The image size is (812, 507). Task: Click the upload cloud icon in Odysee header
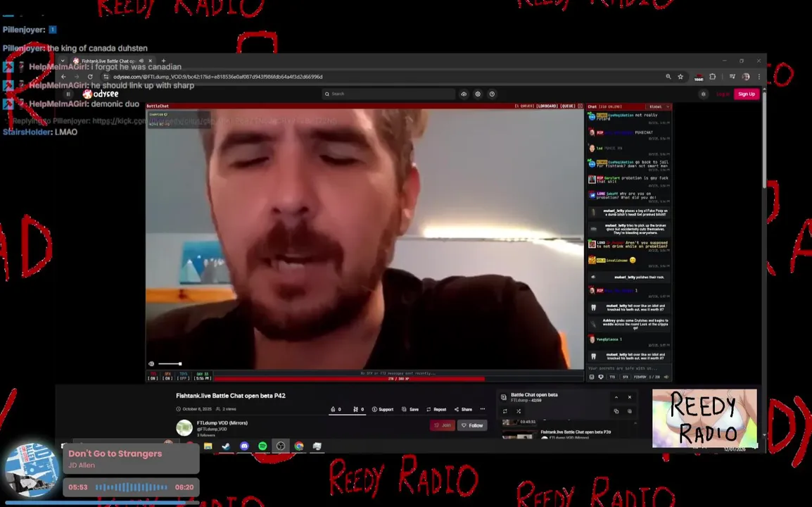coord(464,94)
